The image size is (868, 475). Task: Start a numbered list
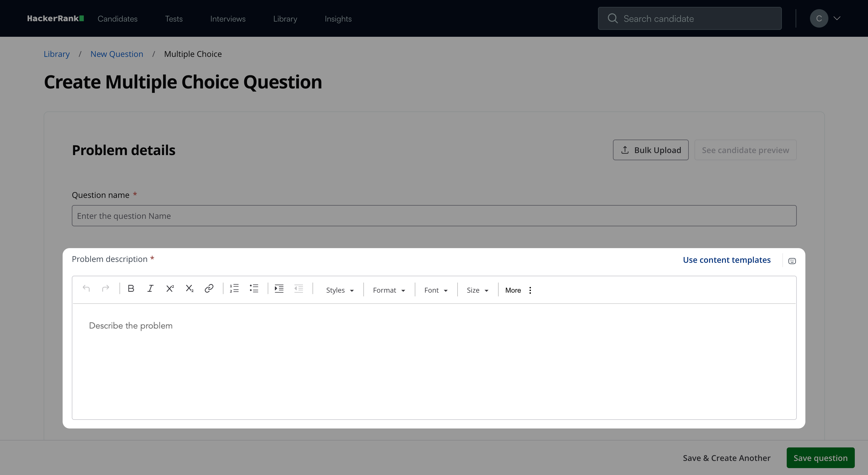pyautogui.click(x=234, y=289)
